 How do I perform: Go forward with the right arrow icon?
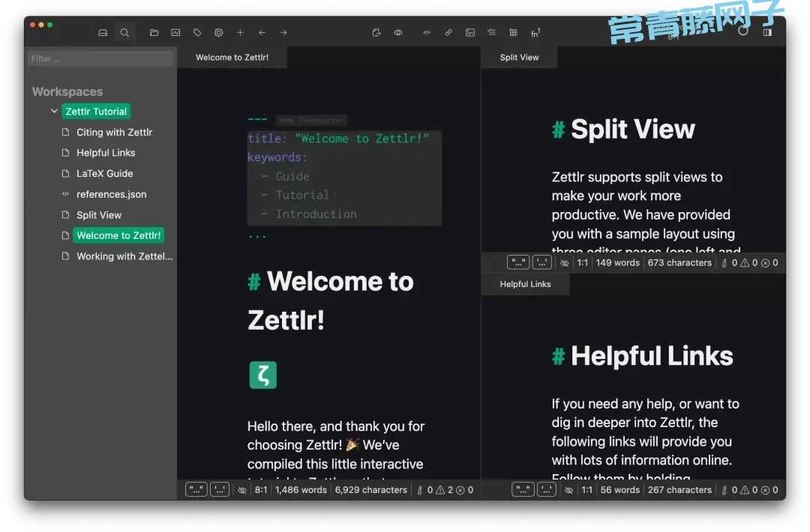pos(283,32)
